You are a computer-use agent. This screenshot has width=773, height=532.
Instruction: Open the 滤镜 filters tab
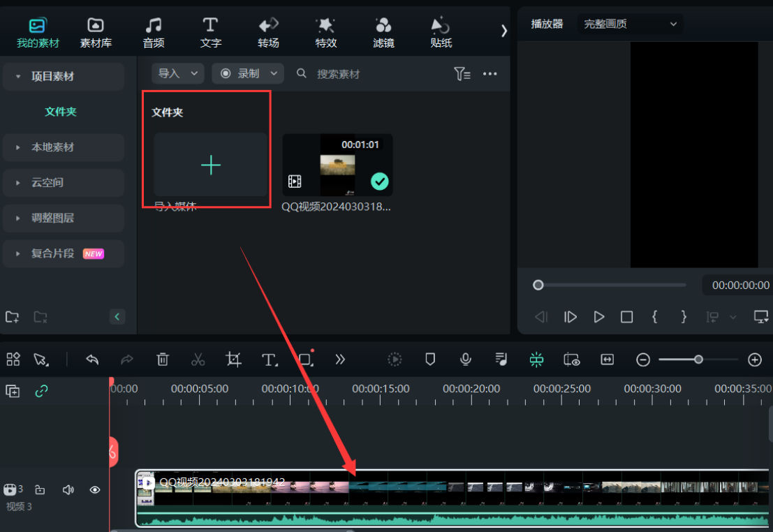pos(383,33)
